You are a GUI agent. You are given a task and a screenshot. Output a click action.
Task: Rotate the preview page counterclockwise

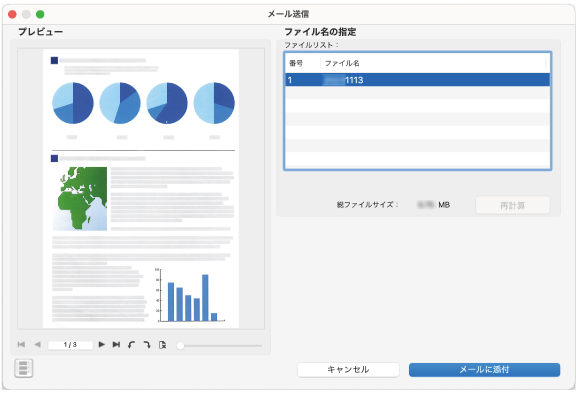[131, 345]
